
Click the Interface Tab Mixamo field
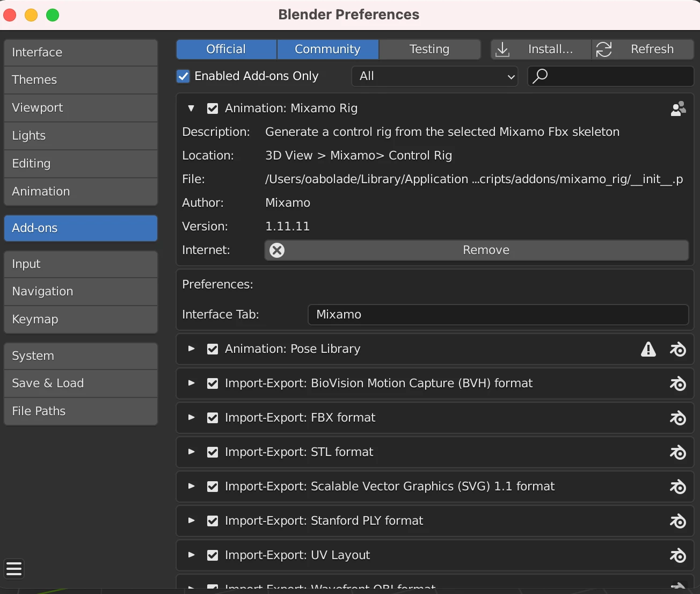(x=498, y=315)
